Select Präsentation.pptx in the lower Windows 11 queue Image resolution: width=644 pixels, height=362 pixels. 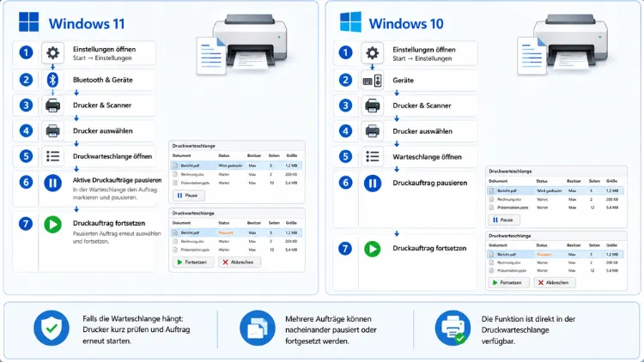[237, 250]
